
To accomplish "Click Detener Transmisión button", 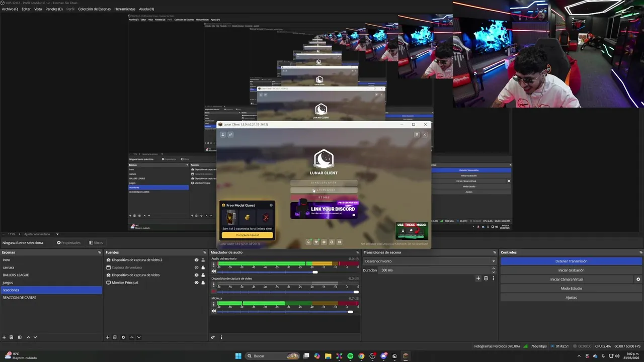I will click(x=571, y=261).
